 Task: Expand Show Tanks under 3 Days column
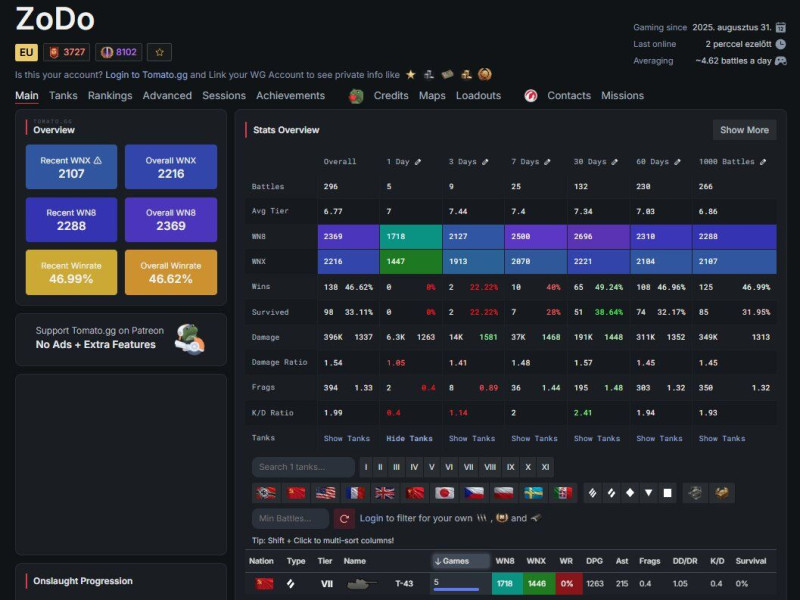click(x=472, y=438)
